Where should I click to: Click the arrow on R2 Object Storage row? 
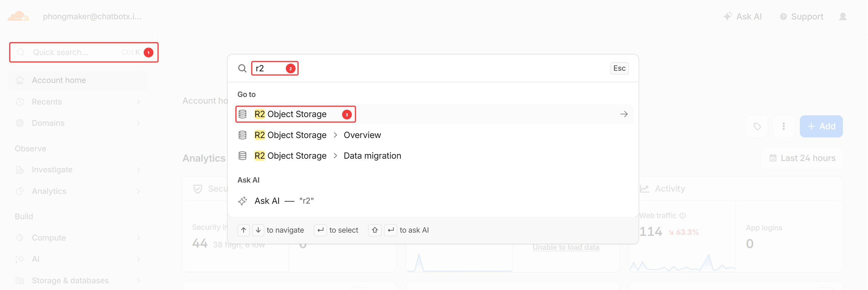click(x=623, y=114)
